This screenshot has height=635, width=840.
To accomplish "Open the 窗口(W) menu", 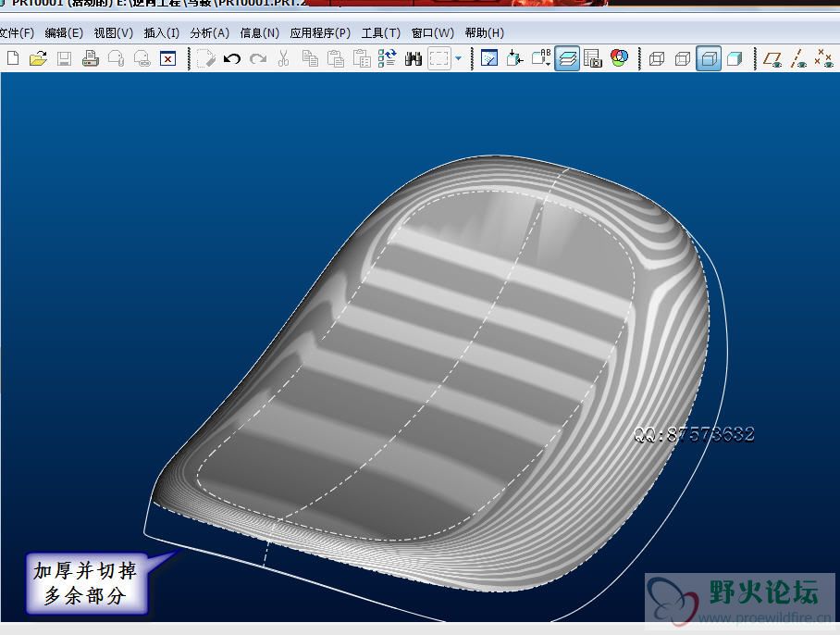I will pos(433,33).
